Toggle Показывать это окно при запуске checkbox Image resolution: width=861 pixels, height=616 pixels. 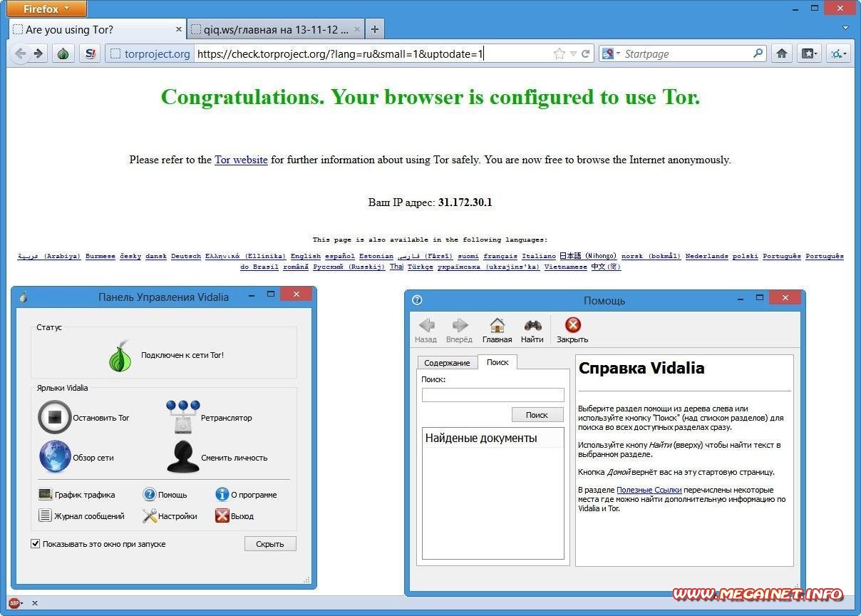click(36, 544)
